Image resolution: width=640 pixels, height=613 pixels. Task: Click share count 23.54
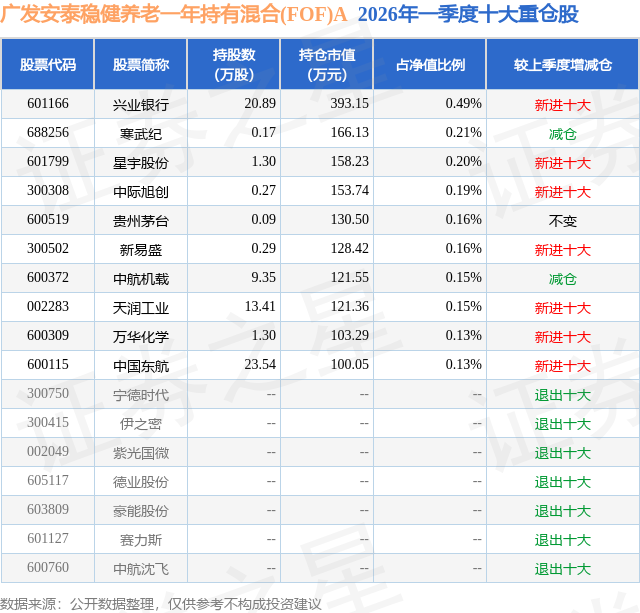pyautogui.click(x=260, y=364)
